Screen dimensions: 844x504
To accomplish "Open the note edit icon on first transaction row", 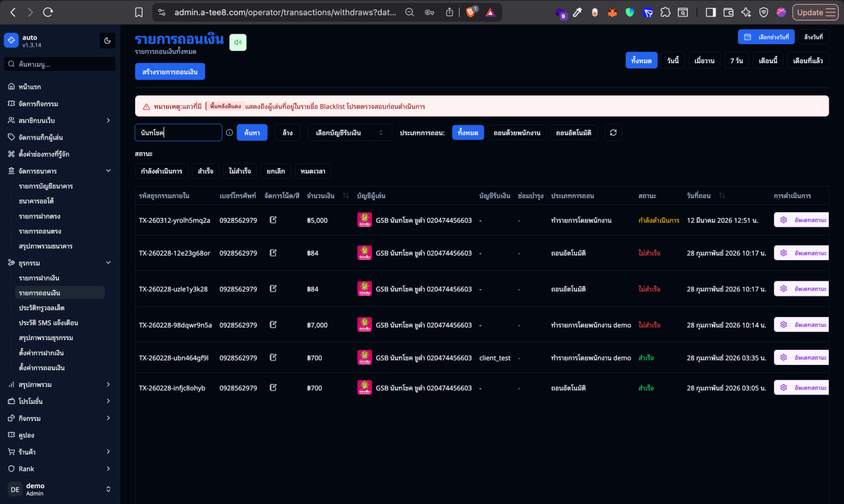I will [x=273, y=219].
